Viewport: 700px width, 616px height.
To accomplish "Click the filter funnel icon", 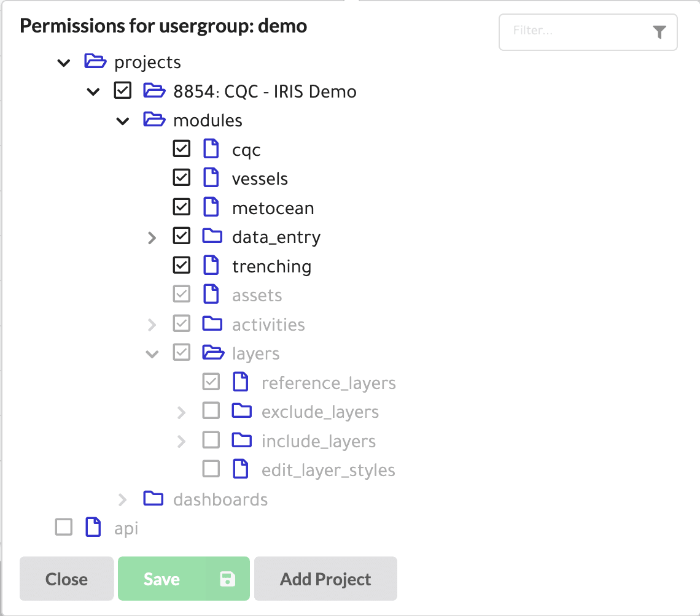I will [659, 32].
